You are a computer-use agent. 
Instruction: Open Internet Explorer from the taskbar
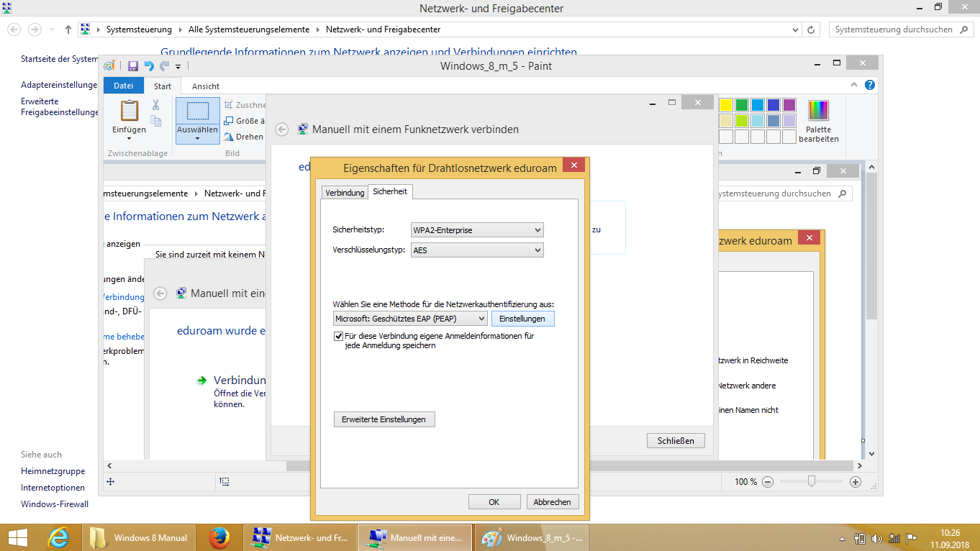point(58,537)
